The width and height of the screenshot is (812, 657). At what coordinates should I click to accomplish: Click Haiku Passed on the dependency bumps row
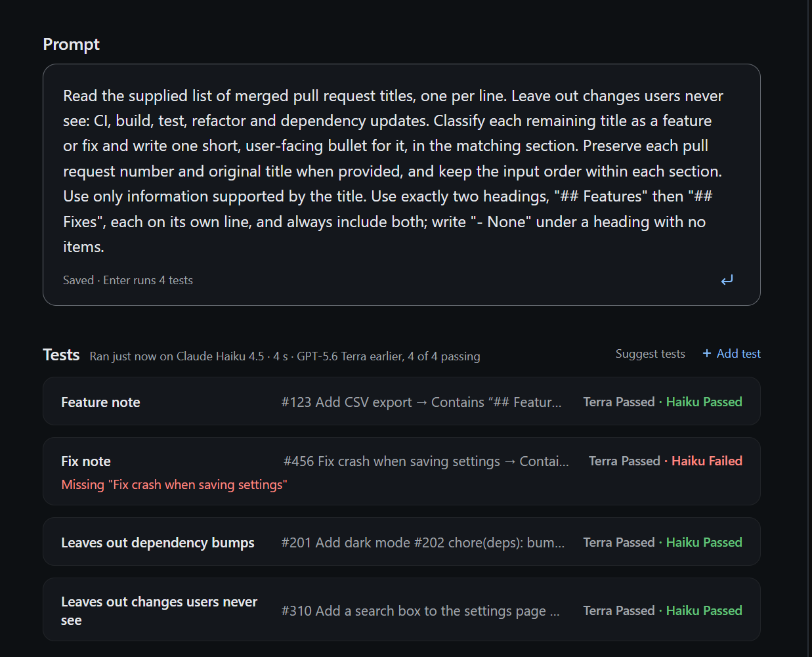704,542
